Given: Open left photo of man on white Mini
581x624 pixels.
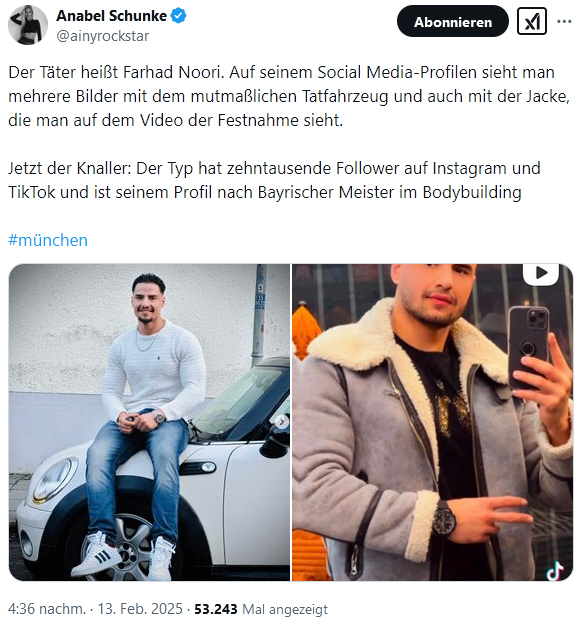Looking at the screenshot, I should pyautogui.click(x=149, y=422).
